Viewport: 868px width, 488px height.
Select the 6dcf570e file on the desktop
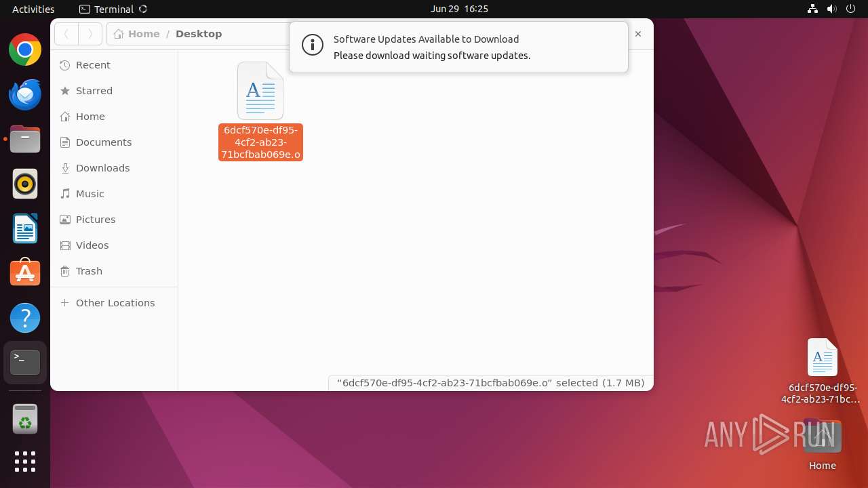point(822,358)
